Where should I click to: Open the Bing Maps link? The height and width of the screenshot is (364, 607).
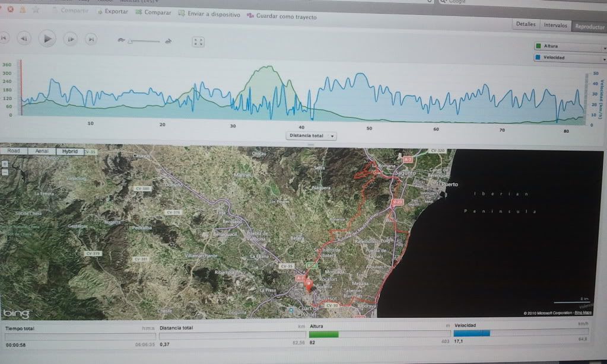(x=583, y=312)
